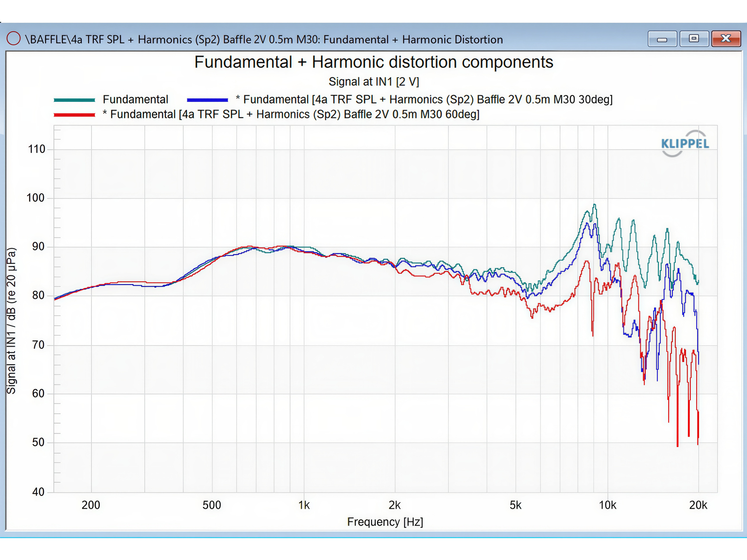Click the "40" y-axis tick label

(38, 492)
